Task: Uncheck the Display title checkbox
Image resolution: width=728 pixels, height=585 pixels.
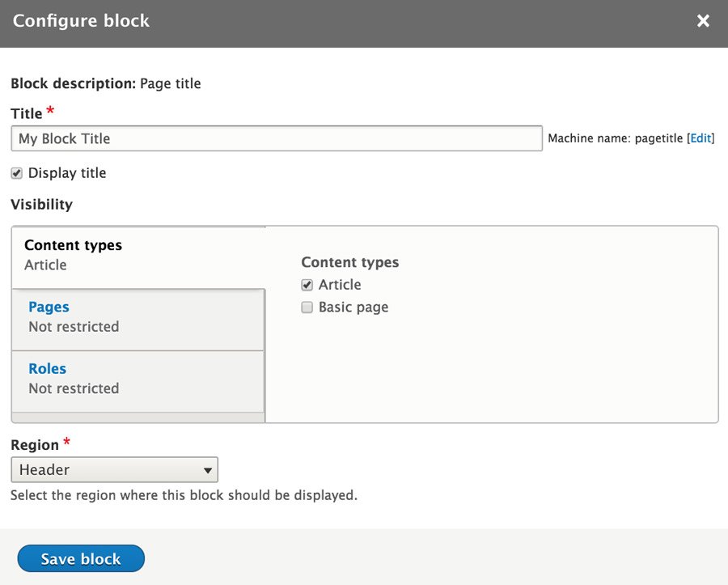Action: coord(16,172)
